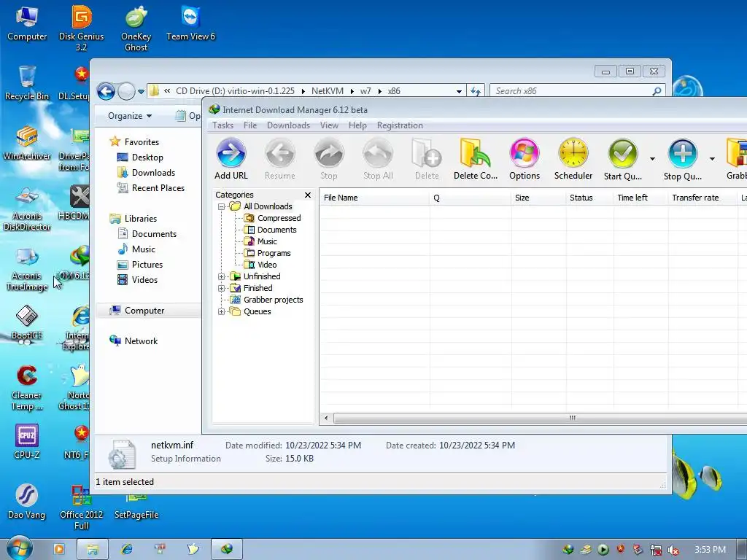747x560 pixels.
Task: Open the Help menu in IDM
Action: [357, 125]
